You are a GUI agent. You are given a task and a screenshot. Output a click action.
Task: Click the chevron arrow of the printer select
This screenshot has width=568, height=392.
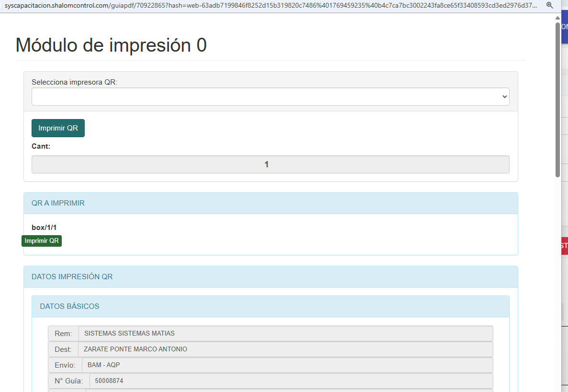504,97
